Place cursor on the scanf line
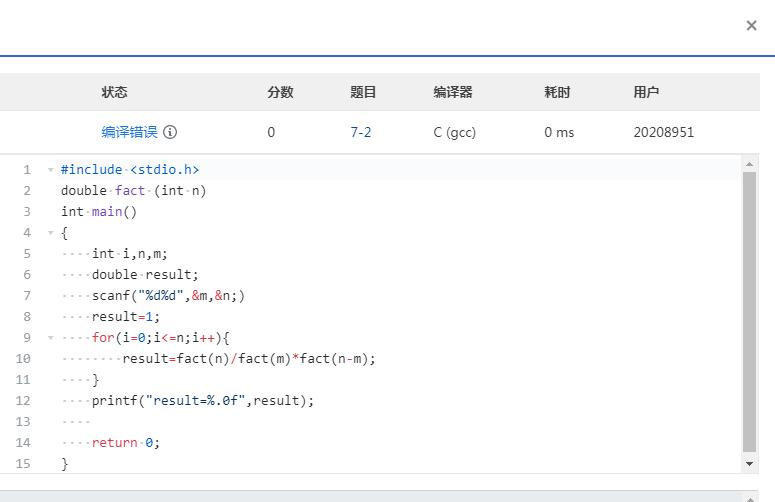The height and width of the screenshot is (502, 775). (x=168, y=296)
